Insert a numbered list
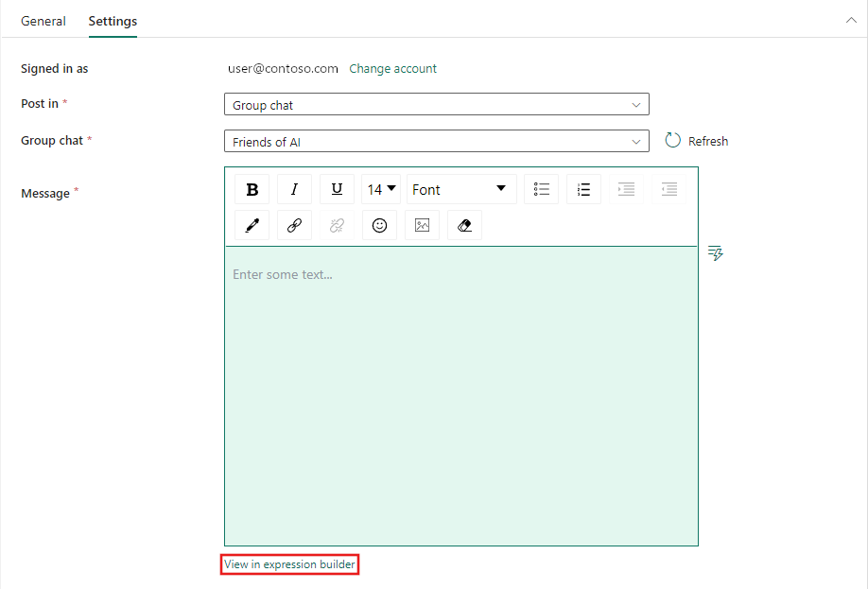The image size is (868, 589). [x=583, y=189]
